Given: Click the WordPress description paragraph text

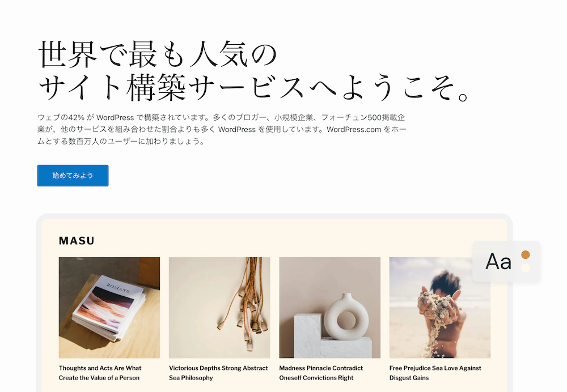Looking at the screenshot, I should tap(222, 129).
